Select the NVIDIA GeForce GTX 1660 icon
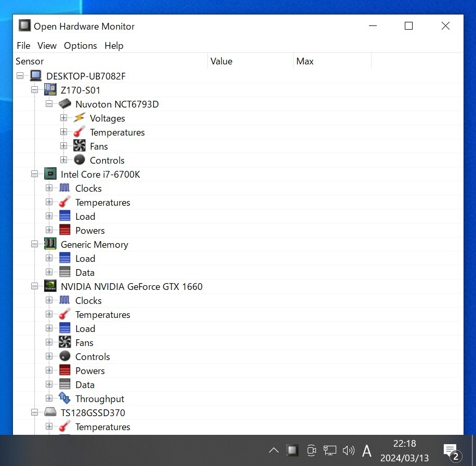Screen dimensions: 476x466 (50, 286)
